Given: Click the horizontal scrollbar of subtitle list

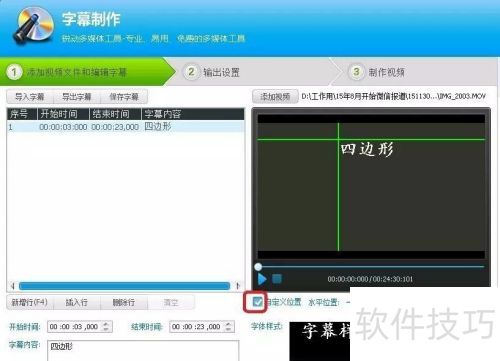Looking at the screenshot, I should (x=124, y=286).
